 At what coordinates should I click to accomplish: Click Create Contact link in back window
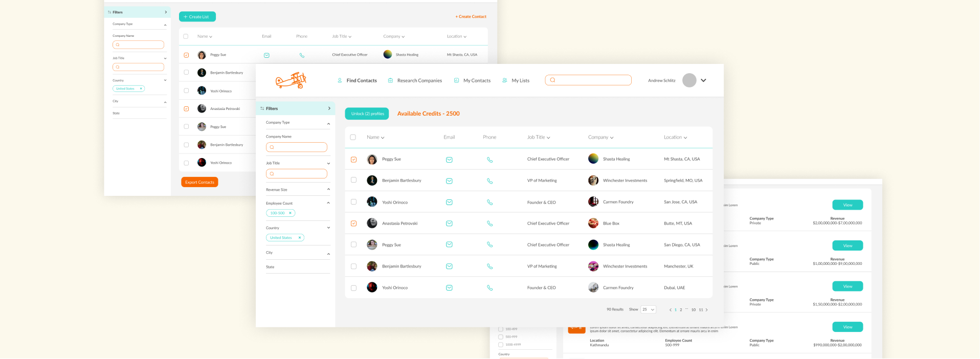[471, 17]
